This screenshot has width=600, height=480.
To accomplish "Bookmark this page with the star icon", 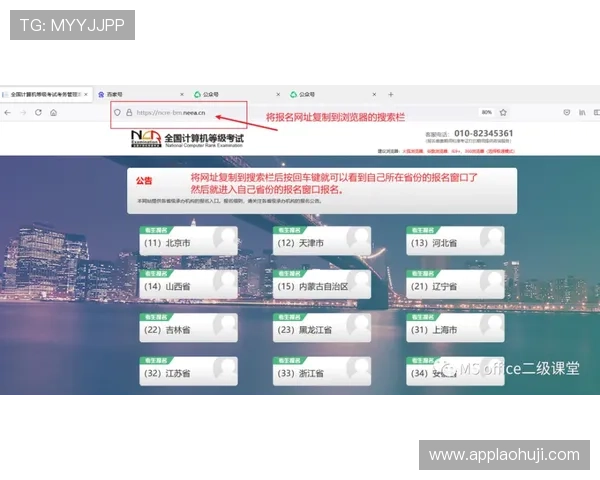I will [x=503, y=113].
